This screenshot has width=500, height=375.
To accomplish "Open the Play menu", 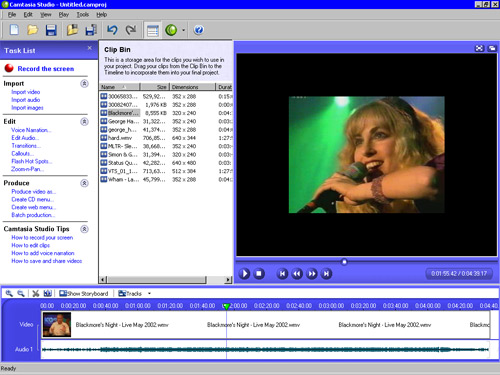I will tap(64, 15).
